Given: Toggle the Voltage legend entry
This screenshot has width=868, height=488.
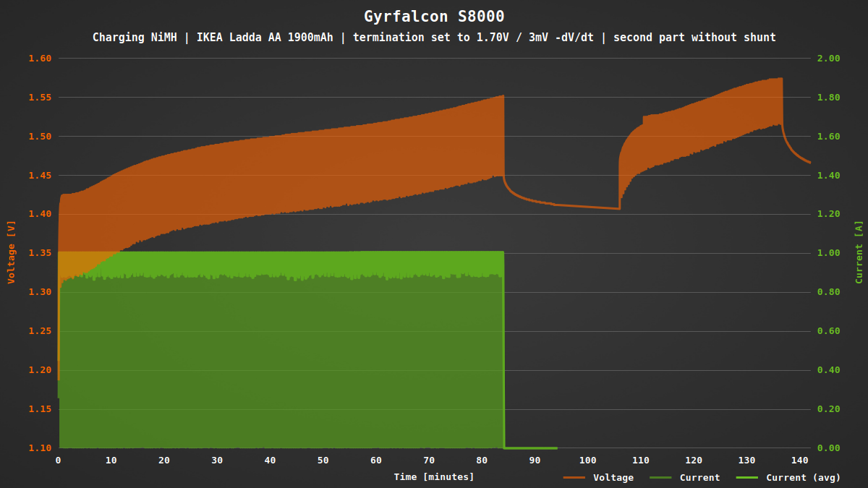Looking at the screenshot, I should (x=598, y=477).
